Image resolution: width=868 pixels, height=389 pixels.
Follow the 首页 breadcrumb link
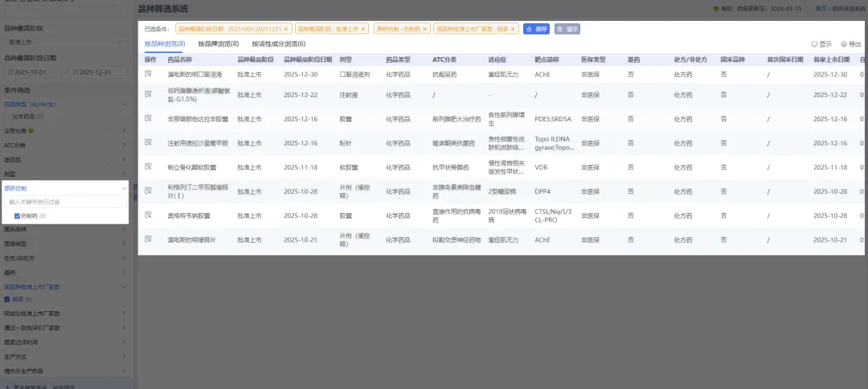click(x=821, y=8)
